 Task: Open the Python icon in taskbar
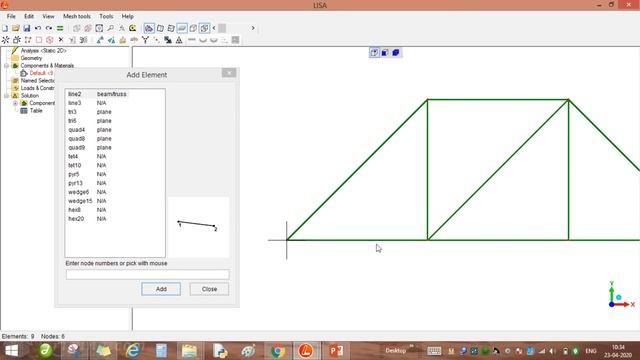tap(220, 351)
